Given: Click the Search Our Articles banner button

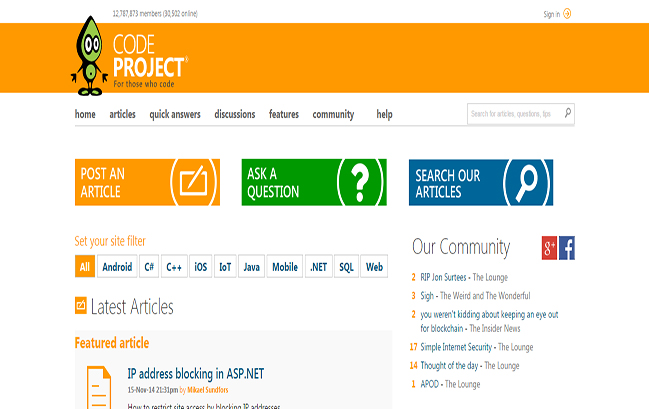Looking at the screenshot, I should coord(481,183).
